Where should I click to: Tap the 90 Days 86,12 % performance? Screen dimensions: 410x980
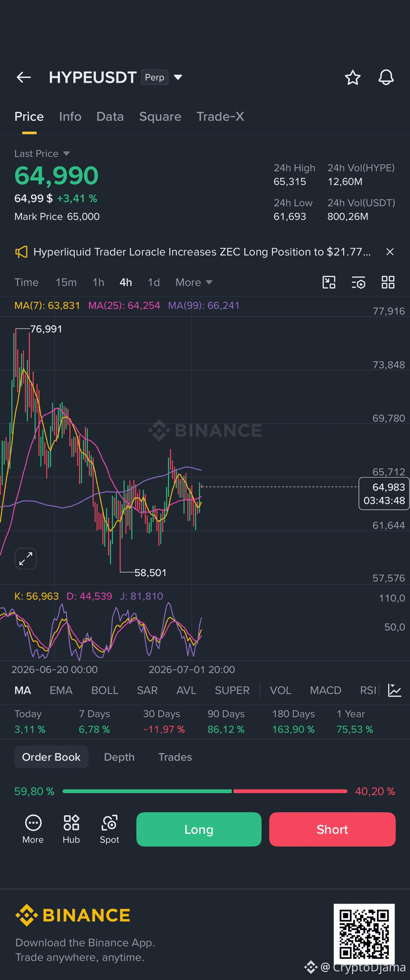[x=226, y=722]
